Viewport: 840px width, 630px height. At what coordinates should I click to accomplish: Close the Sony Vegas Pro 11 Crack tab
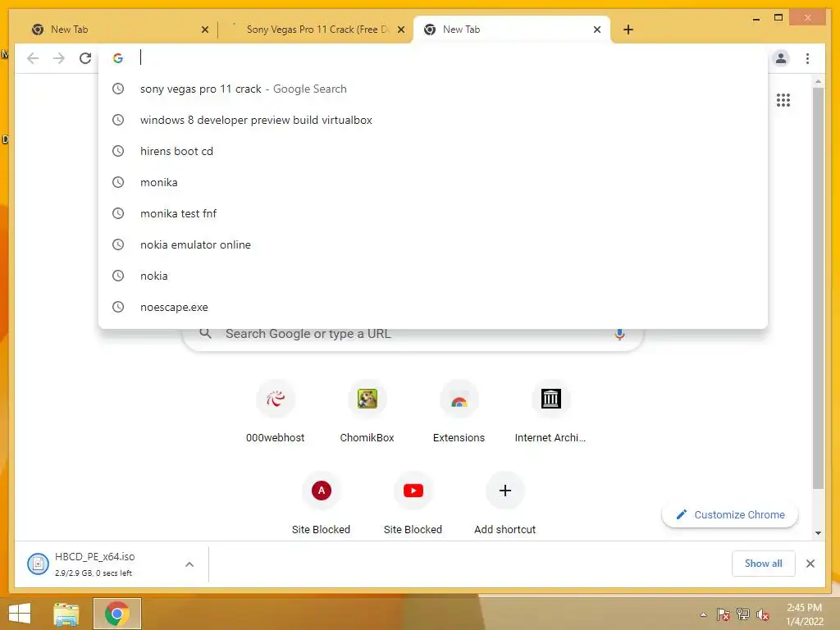coord(400,30)
